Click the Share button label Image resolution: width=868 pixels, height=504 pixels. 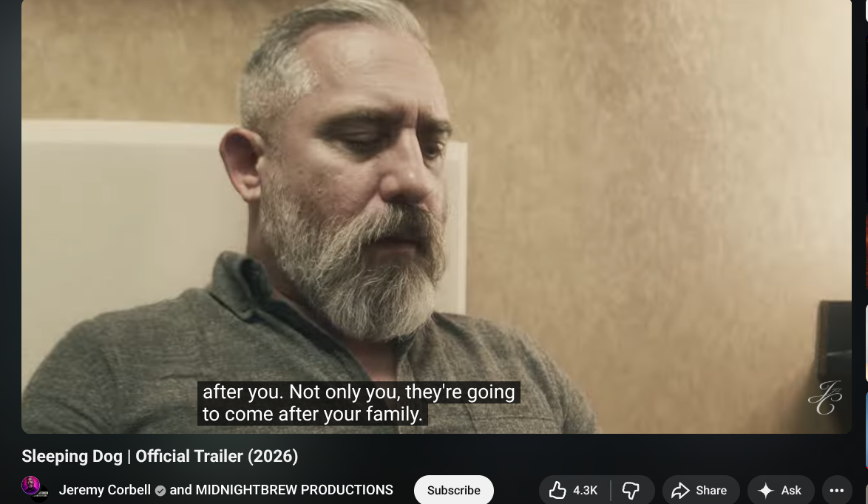(711, 491)
